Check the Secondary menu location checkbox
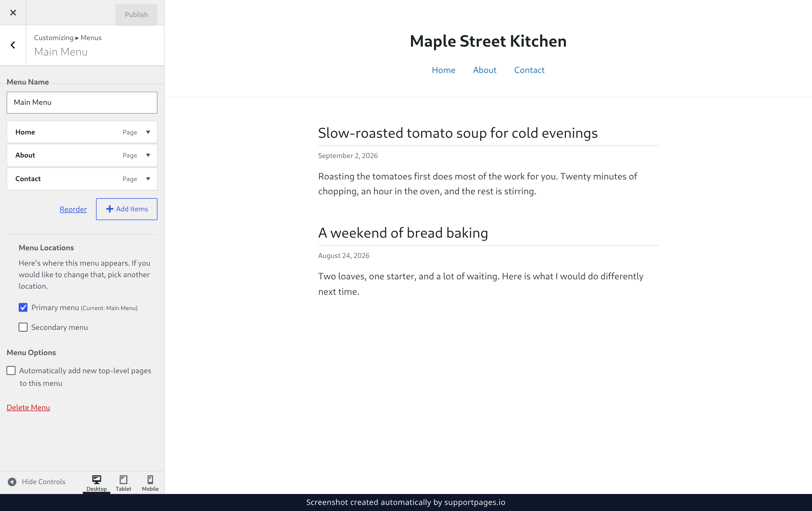 (23, 327)
